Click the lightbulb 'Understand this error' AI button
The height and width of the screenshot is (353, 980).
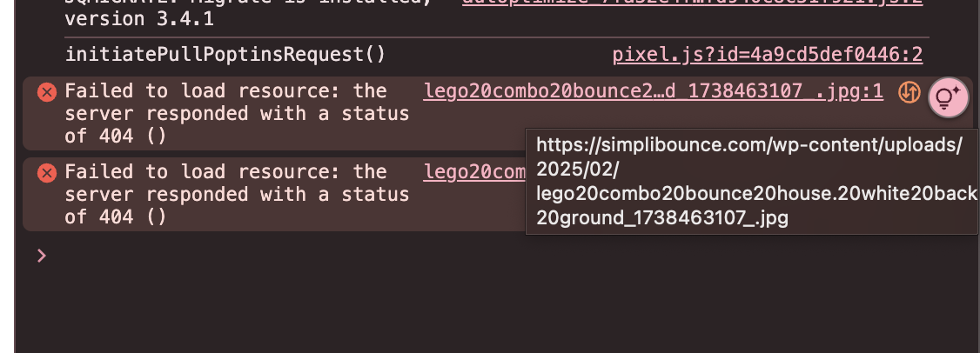(948, 97)
